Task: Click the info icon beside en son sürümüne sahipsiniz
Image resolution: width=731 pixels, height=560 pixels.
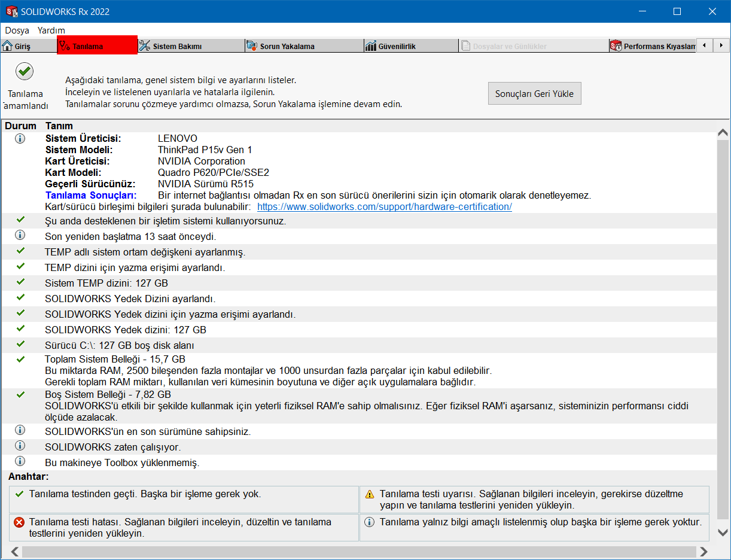Action: (20, 430)
